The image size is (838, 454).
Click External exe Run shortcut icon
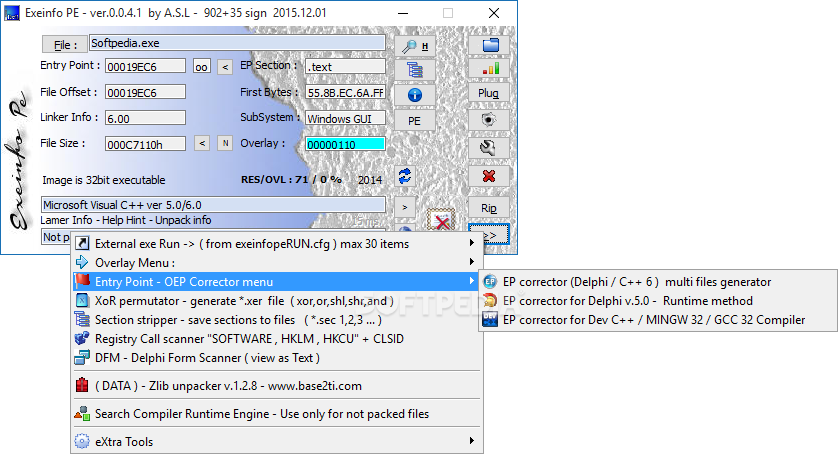coord(82,244)
